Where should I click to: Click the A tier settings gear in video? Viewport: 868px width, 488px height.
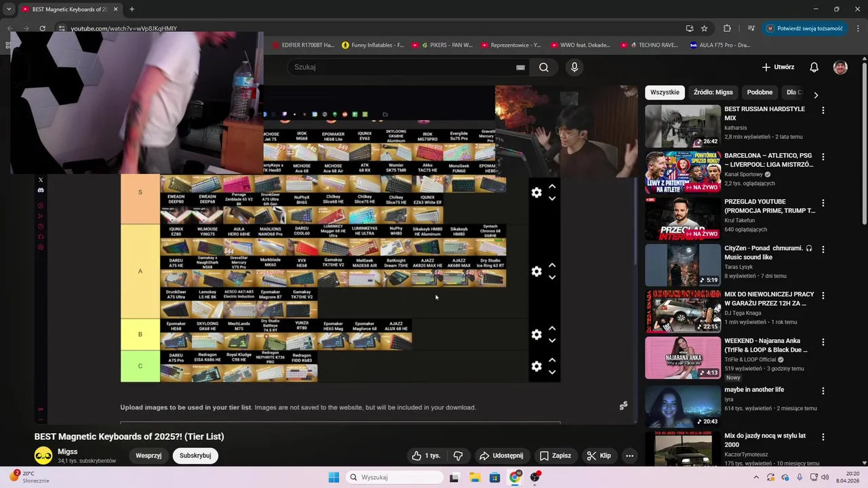click(536, 271)
